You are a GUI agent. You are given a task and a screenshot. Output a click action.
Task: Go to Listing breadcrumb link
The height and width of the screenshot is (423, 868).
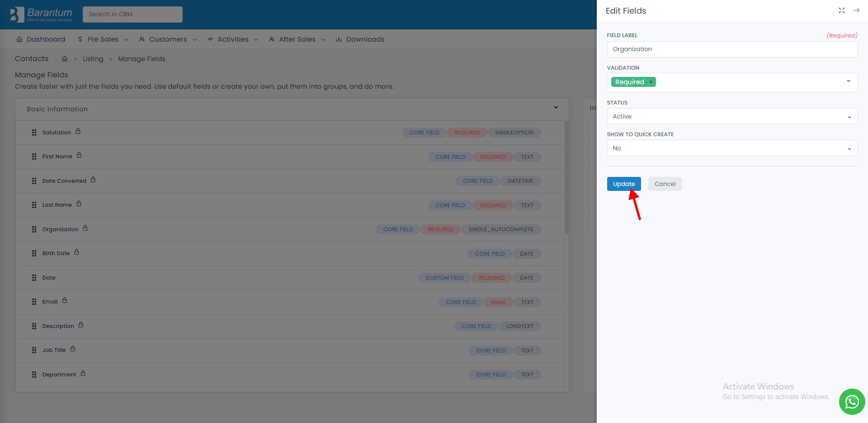pos(93,59)
